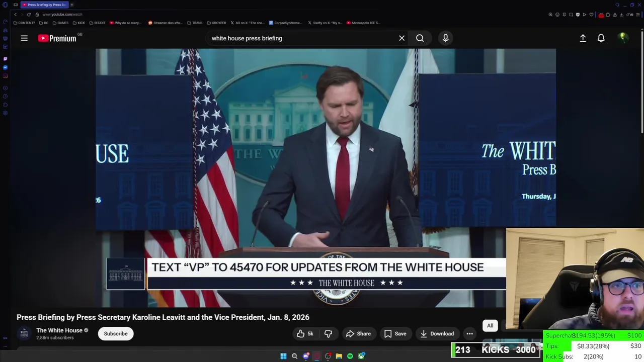Open Messenger in the Opera sidebar
Screen dimensions: 644x362
[5, 67]
